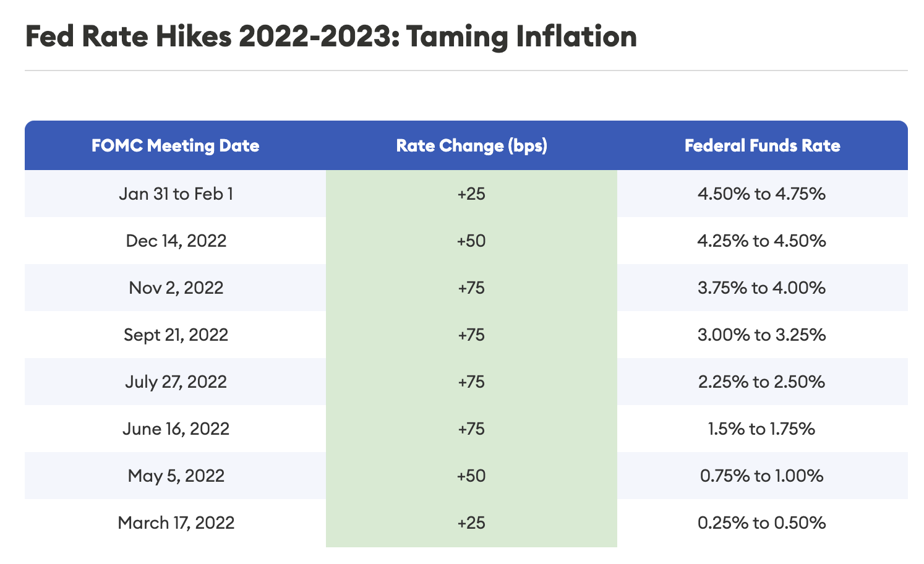Select the "3.00% to 3.25%" rate cell

[x=761, y=335]
